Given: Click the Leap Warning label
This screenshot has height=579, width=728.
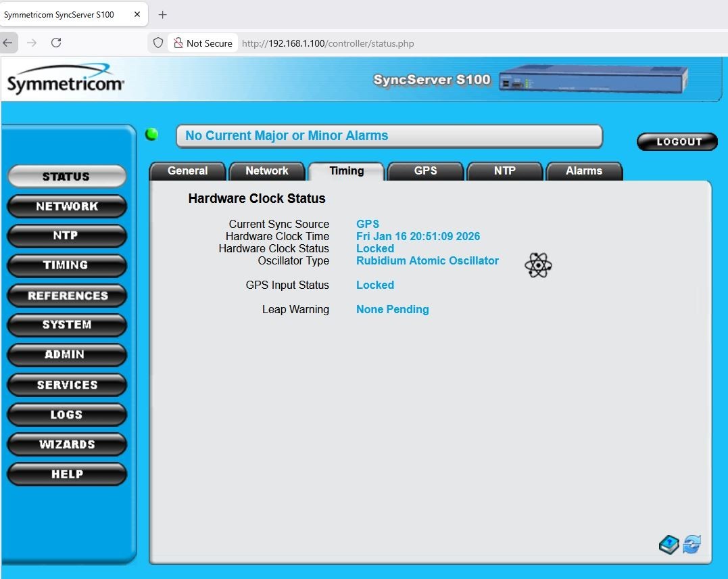Looking at the screenshot, I should point(296,310).
